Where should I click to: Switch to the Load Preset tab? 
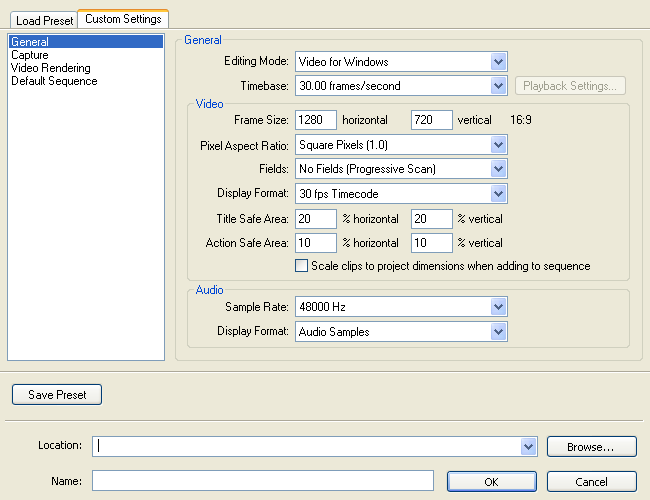44,20
